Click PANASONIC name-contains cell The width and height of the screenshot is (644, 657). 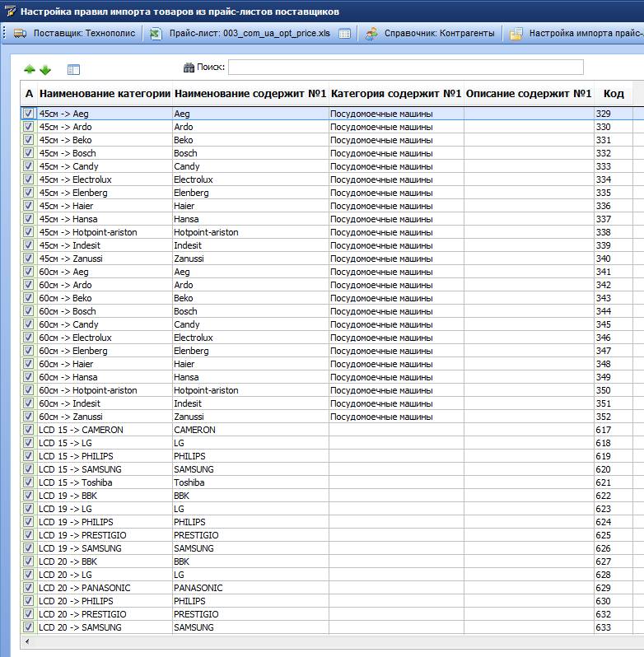(x=250, y=588)
